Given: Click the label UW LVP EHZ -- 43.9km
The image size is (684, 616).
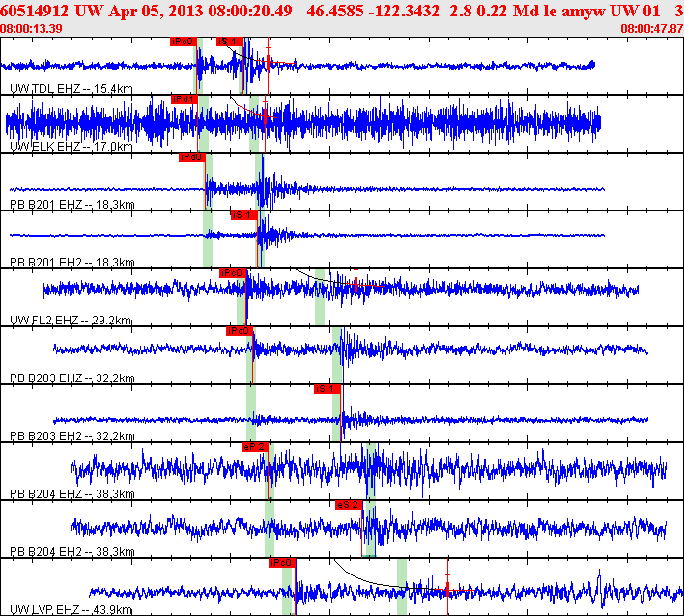Looking at the screenshot, I should coord(71,609).
